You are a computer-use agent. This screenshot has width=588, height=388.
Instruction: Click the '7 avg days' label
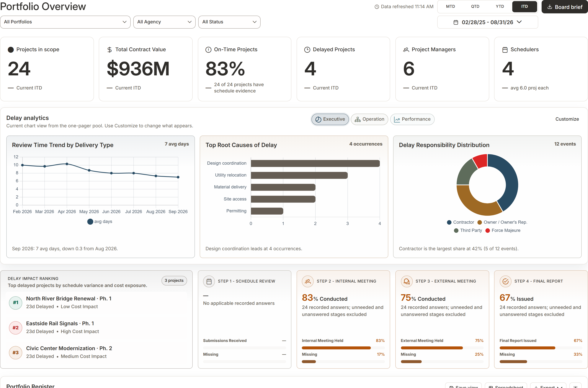click(177, 144)
